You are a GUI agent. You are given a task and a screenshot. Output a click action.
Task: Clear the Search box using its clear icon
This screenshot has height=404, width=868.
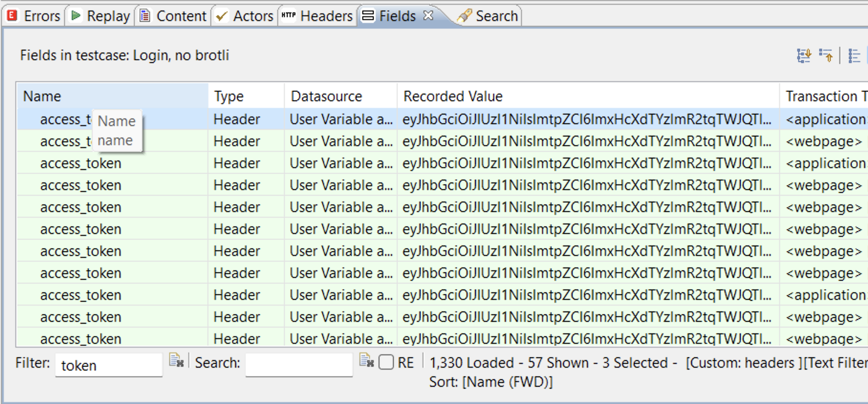[367, 361]
